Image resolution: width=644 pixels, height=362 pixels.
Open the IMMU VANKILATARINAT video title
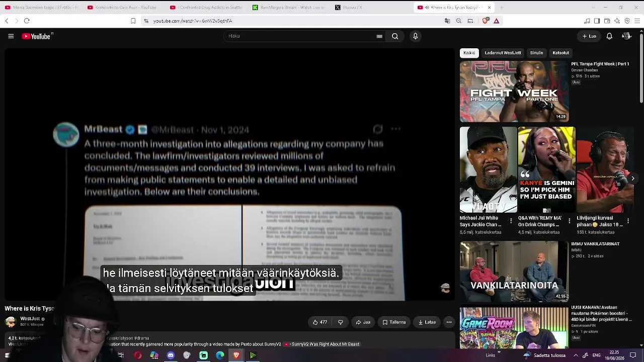(x=595, y=244)
